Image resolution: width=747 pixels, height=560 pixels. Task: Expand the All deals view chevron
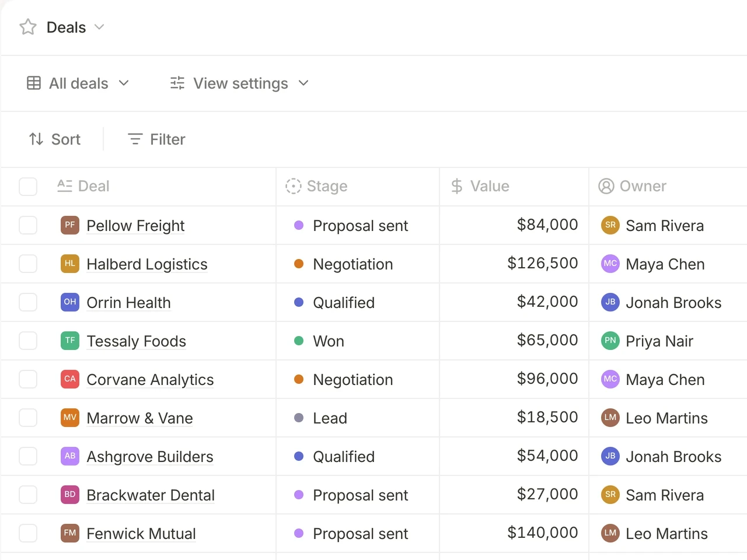tap(124, 83)
